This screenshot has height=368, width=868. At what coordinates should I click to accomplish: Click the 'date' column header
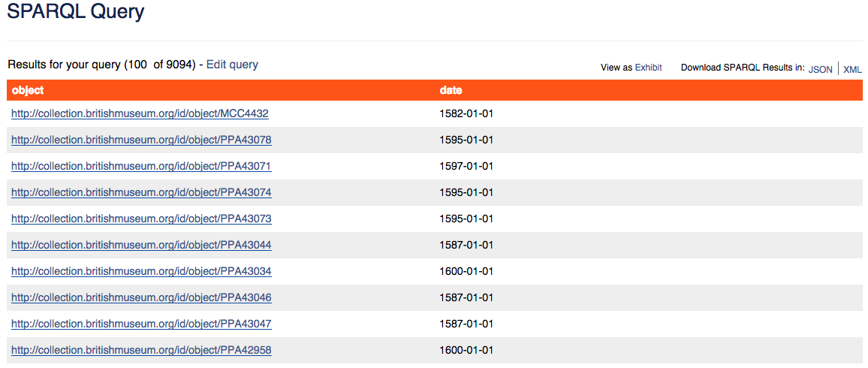tap(451, 90)
